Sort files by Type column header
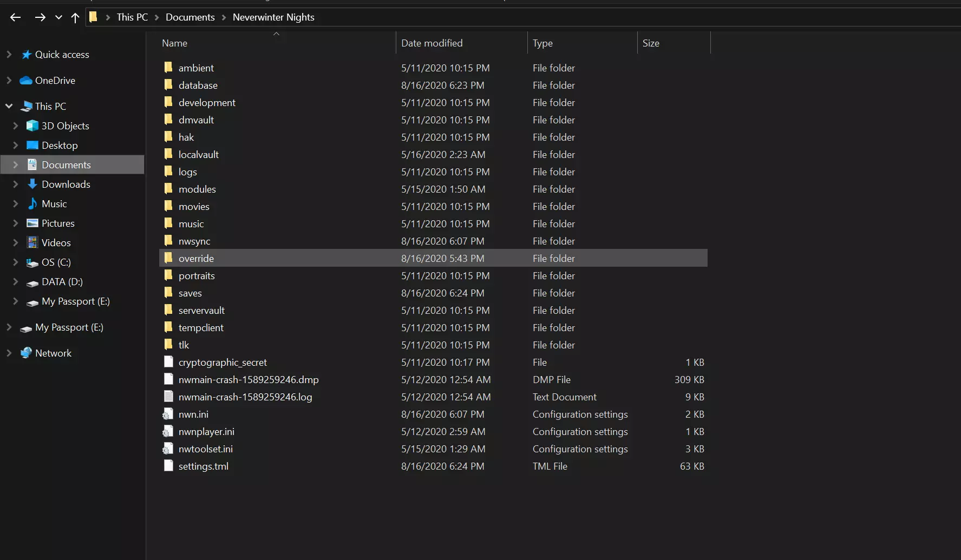The image size is (961, 560). tap(542, 43)
